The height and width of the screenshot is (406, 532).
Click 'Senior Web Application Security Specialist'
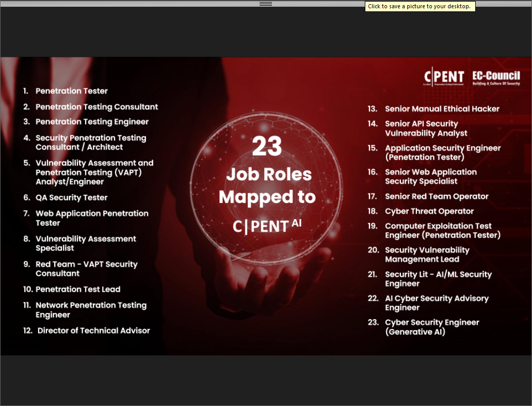(431, 177)
